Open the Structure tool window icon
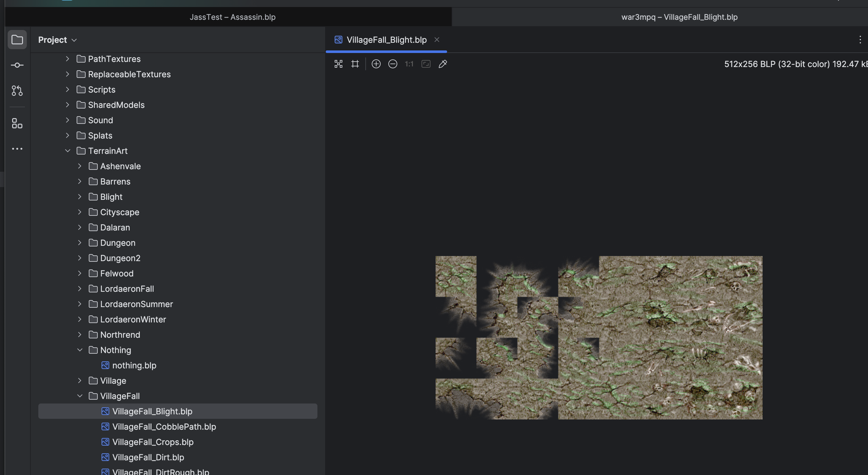Screen dimensions: 868x475 click(17, 123)
